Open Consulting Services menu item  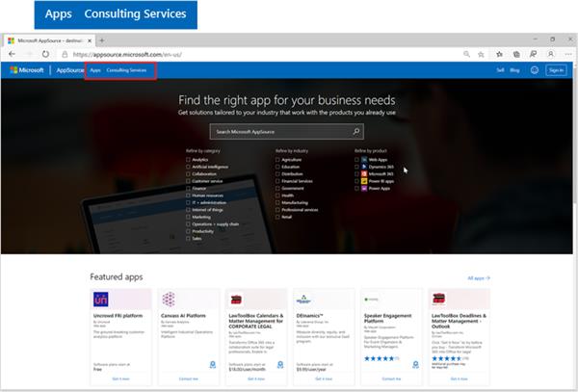pyautogui.click(x=126, y=70)
